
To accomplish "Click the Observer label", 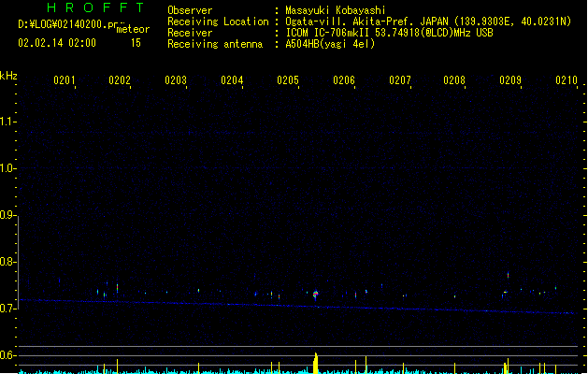I will point(190,10).
